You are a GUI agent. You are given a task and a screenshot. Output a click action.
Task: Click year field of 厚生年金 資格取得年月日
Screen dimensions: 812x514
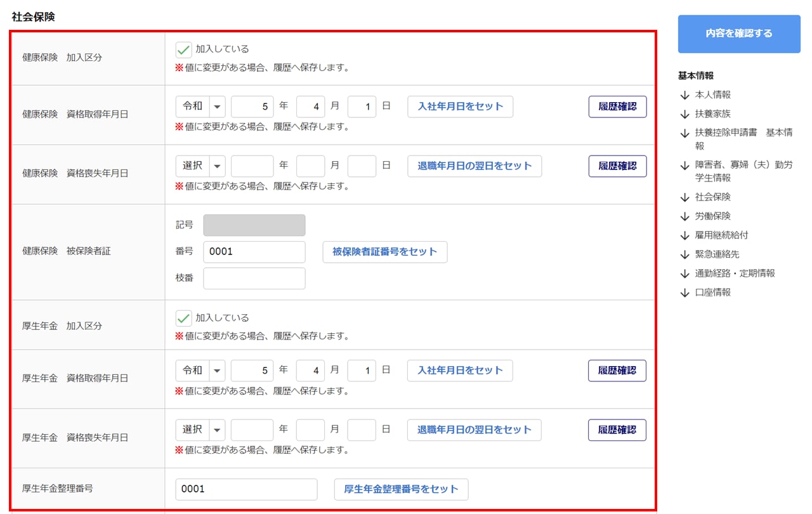point(252,371)
